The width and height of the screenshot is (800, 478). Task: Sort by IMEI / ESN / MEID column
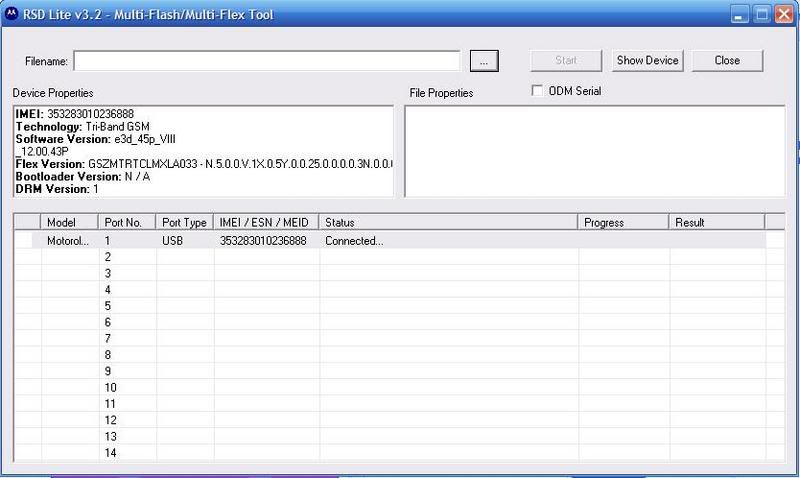coord(266,222)
